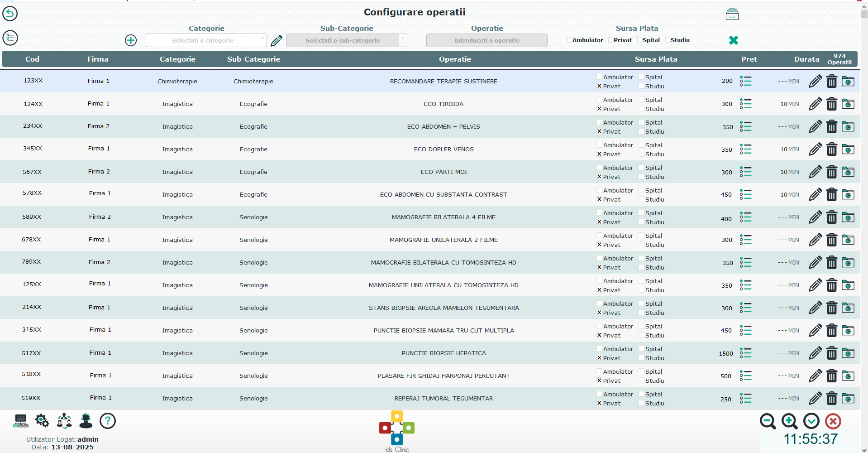Expand the Selectati o sub-categorie dropdown

347,40
